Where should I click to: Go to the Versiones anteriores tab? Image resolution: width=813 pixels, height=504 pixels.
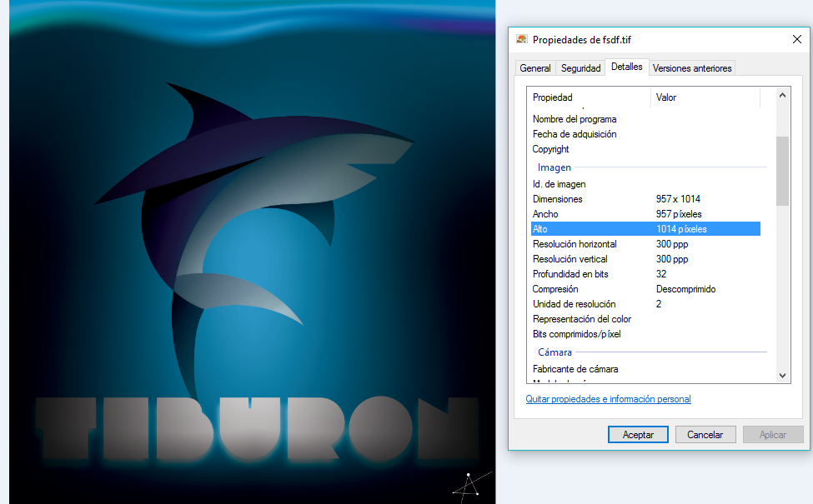click(x=691, y=68)
